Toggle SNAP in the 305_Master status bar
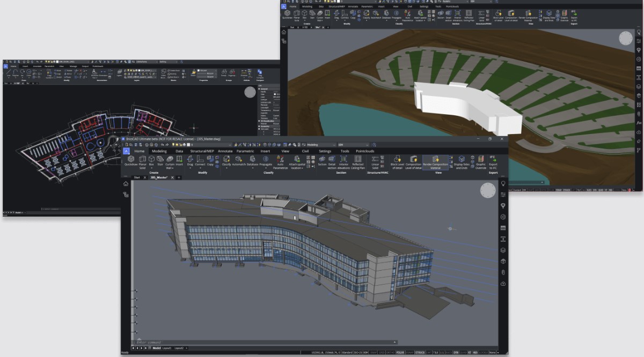644x357 pixels. click(374, 353)
